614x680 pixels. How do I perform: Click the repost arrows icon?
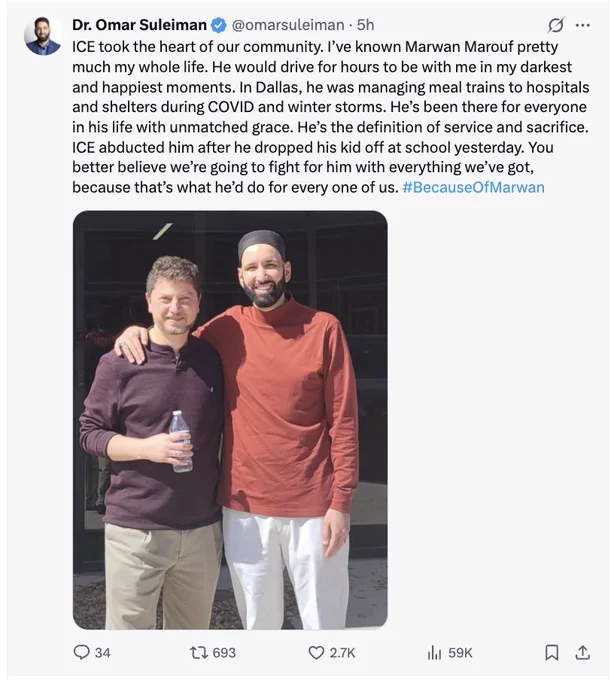click(199, 652)
